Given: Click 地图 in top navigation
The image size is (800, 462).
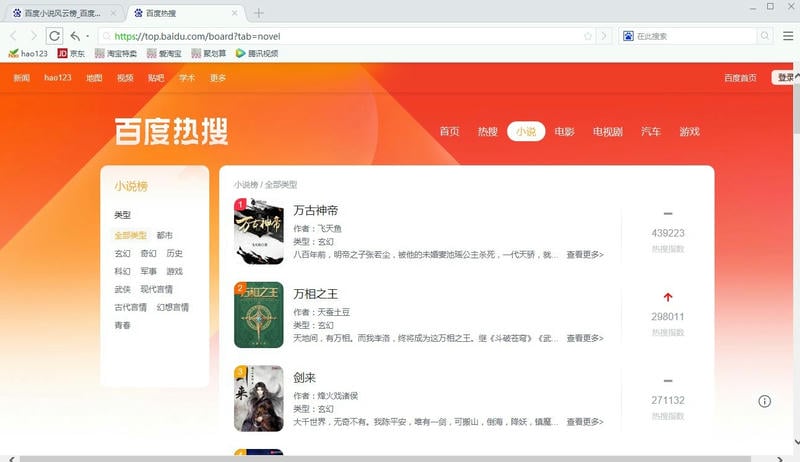Looking at the screenshot, I should (94, 78).
